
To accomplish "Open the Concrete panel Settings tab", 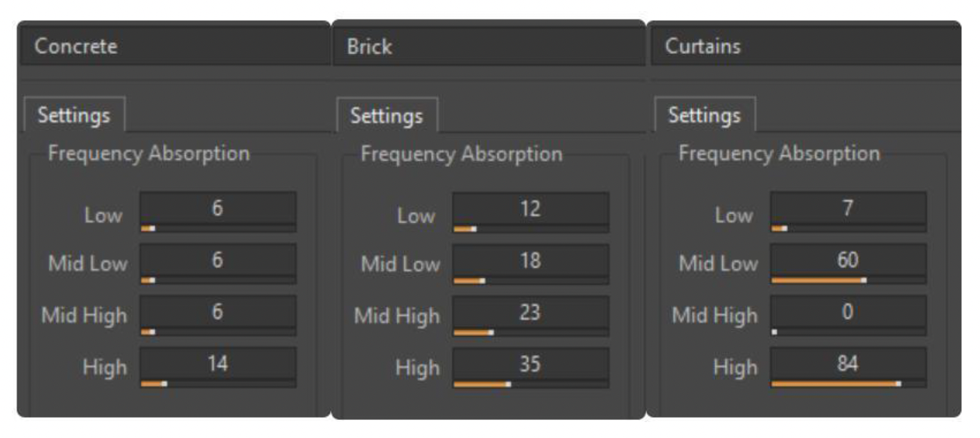I will click(73, 115).
